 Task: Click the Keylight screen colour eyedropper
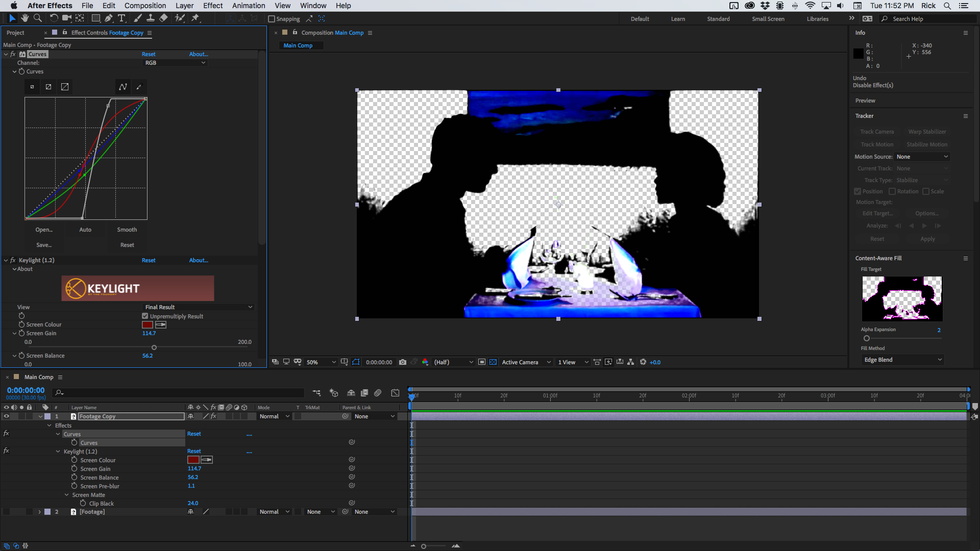point(161,324)
